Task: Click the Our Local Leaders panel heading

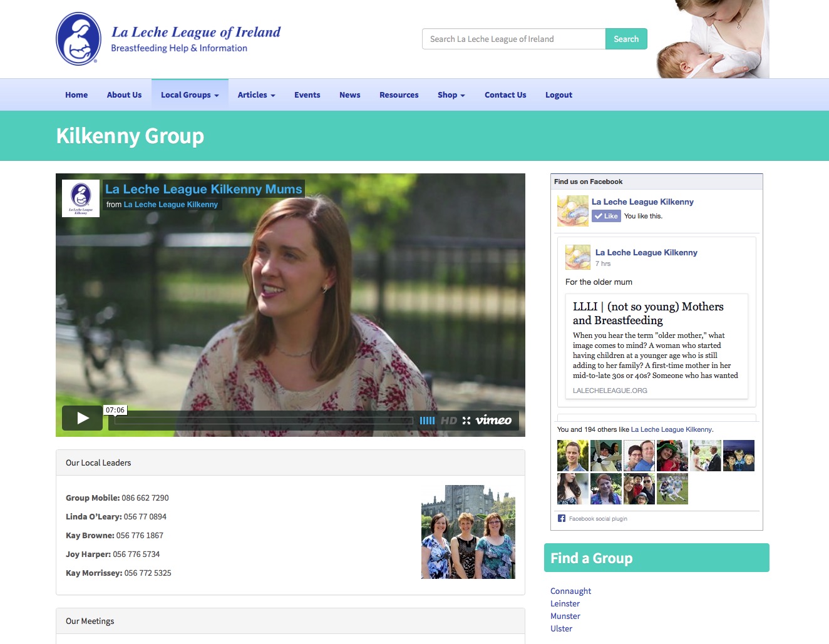Action: point(291,463)
